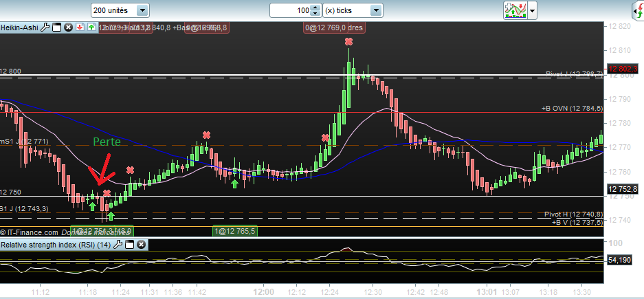Open the 200 unités dropdown
The image size is (644, 299).
[x=142, y=10]
